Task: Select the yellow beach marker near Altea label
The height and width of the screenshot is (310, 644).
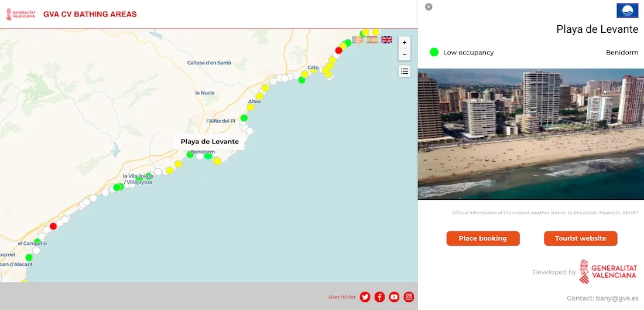Action: tap(250, 107)
